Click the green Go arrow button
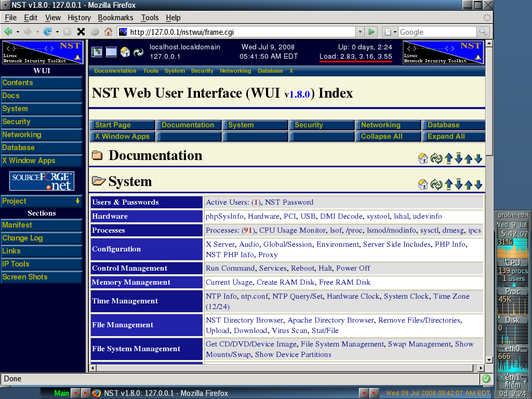 tap(371, 32)
